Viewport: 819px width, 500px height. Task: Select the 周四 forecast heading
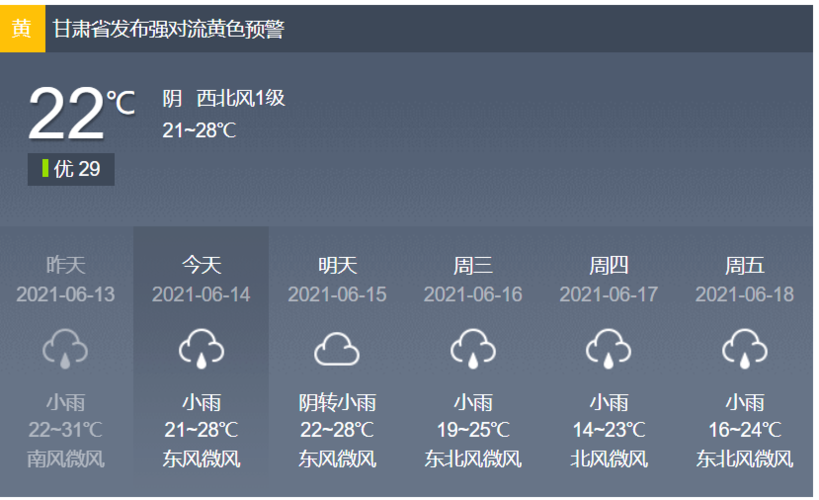[x=609, y=265]
